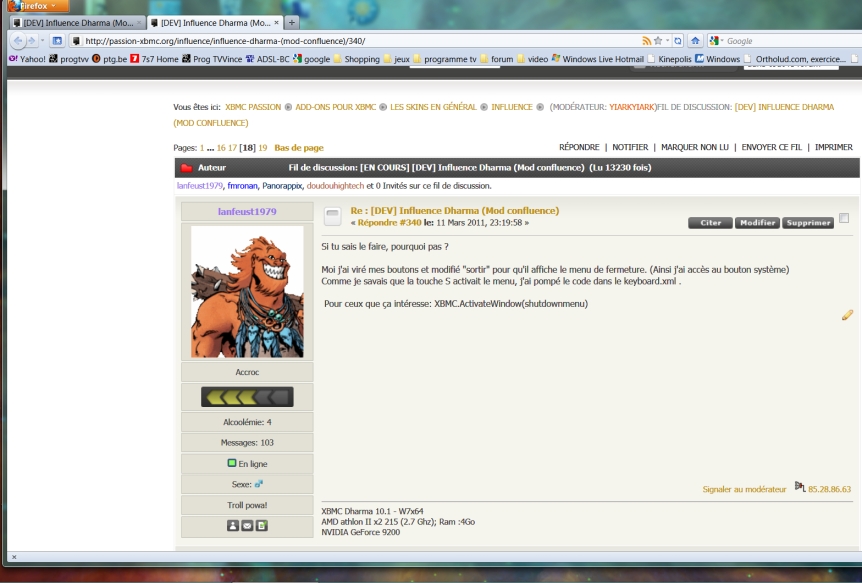Open doudouhightech's profile in viewer list

point(335,186)
